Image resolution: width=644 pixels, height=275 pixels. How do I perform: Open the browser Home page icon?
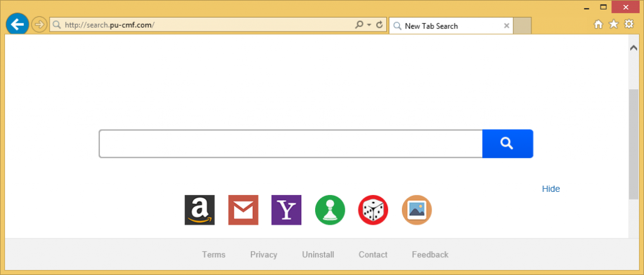(599, 25)
